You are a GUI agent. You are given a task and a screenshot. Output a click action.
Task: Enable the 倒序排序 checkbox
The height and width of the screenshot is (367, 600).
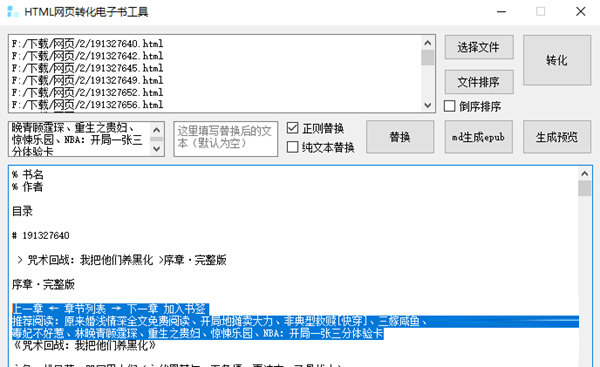click(x=450, y=106)
